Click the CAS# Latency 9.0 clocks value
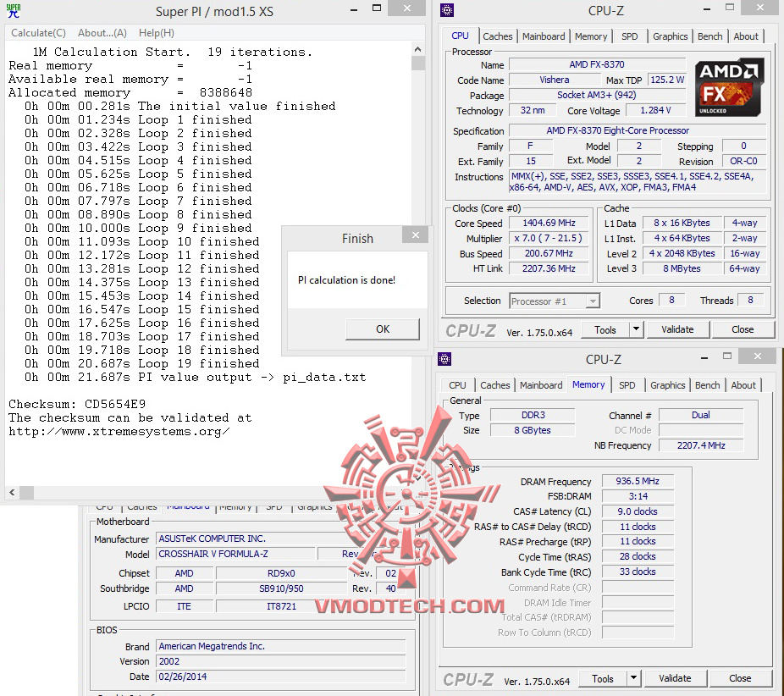This screenshot has width=784, height=696. click(x=638, y=511)
